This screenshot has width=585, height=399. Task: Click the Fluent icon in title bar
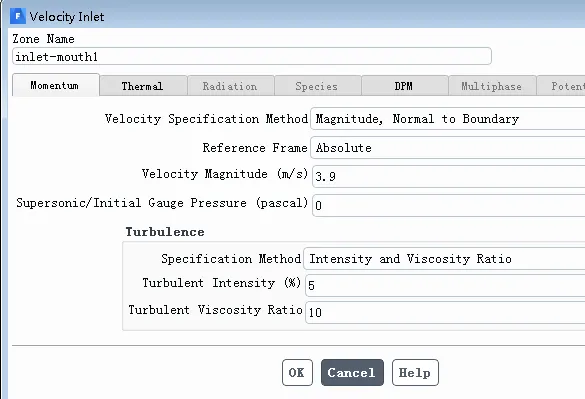pyautogui.click(x=18, y=16)
